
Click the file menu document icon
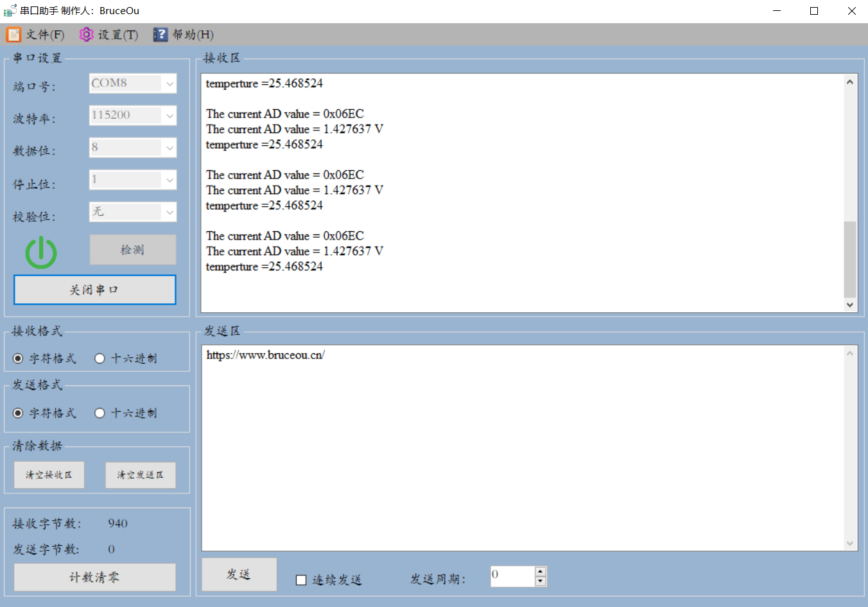pyautogui.click(x=13, y=35)
